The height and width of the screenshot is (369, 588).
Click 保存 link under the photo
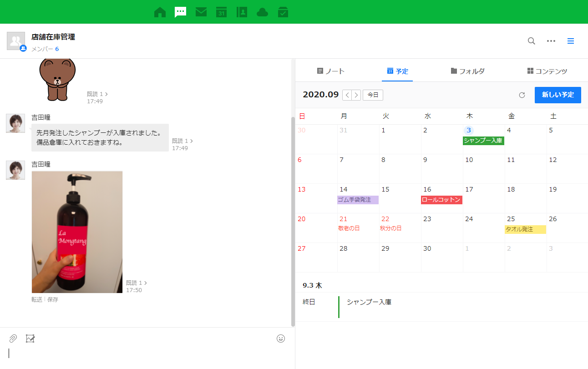pos(53,300)
